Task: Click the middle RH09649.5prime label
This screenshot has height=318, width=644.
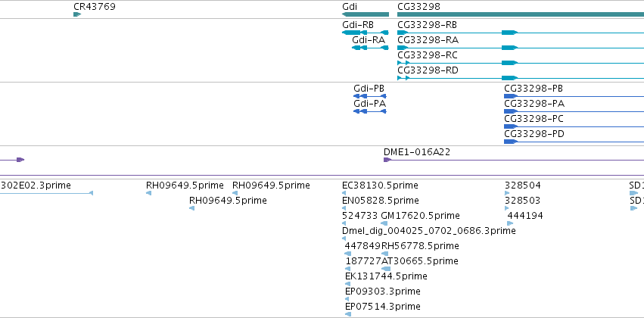Action: pos(228,200)
